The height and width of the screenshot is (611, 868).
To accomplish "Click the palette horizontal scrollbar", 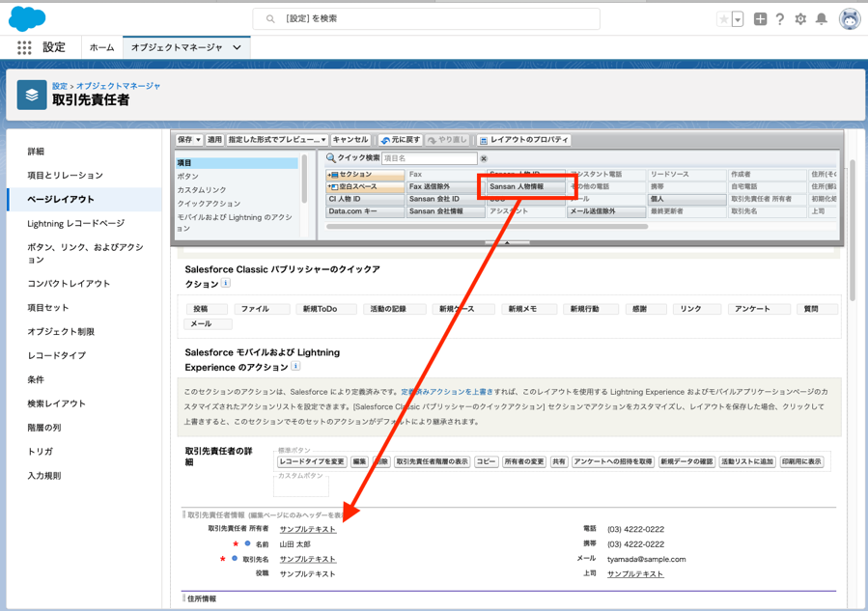I will click(x=488, y=227).
